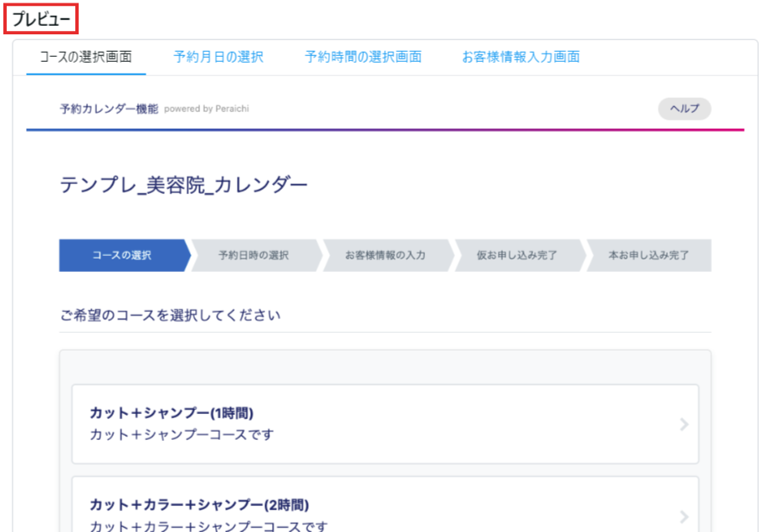769x532 pixels.
Task: Click the カット＋シャンプーコースです description text
Action: [x=182, y=435]
